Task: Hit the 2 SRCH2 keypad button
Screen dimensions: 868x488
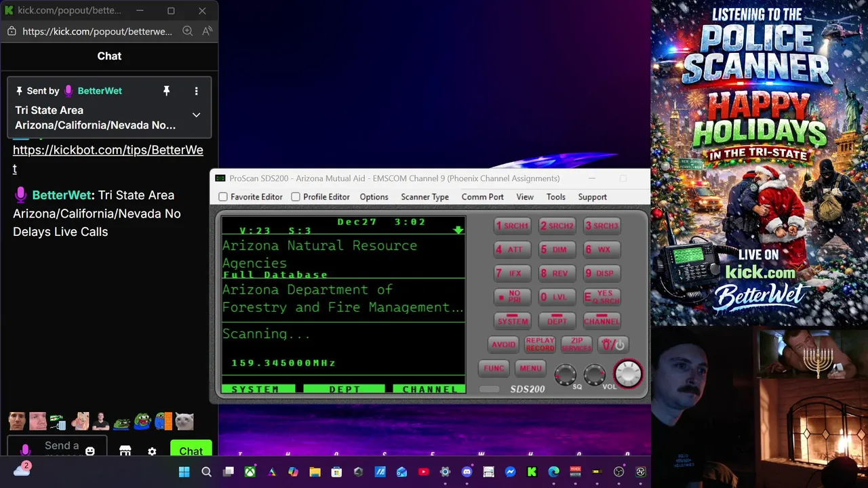Action: point(557,226)
